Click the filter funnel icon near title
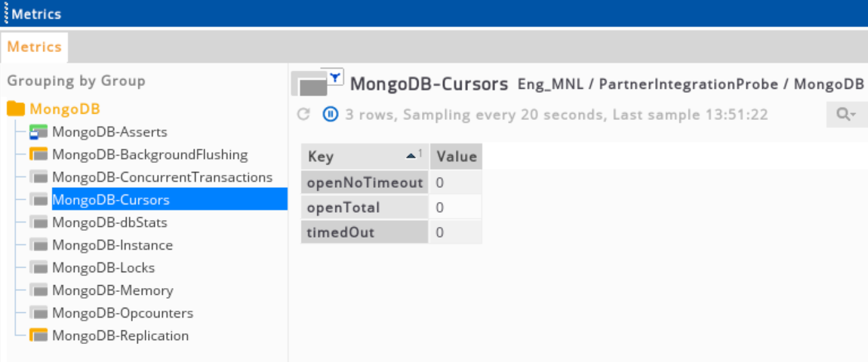Screen dimensions: 868x362 point(335,75)
